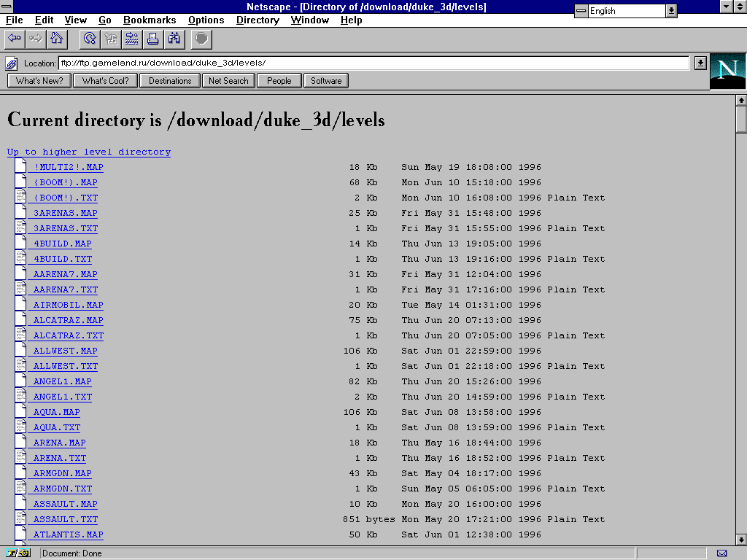The height and width of the screenshot is (560, 747).
Task: Click inside the Location URL field
Action: pos(373,63)
